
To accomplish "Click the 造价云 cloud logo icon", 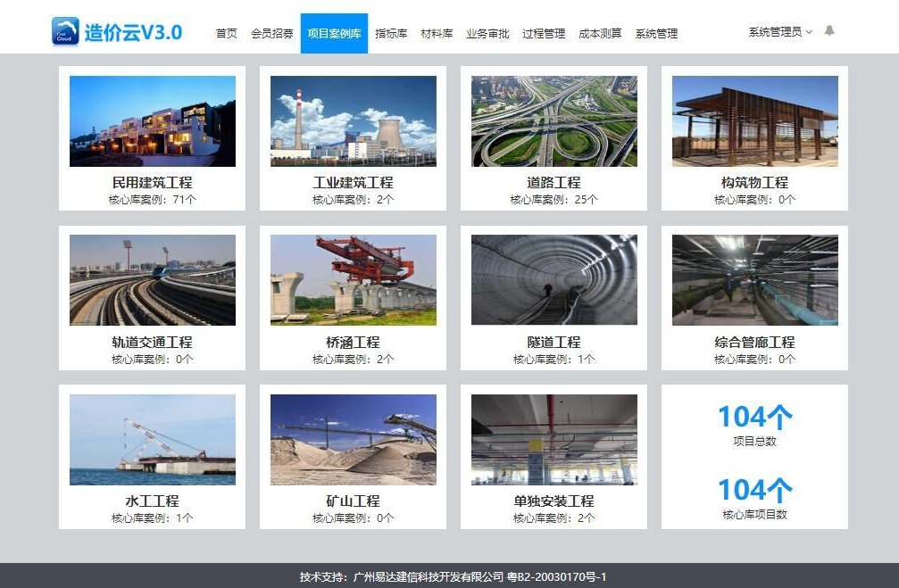I will tap(65, 31).
